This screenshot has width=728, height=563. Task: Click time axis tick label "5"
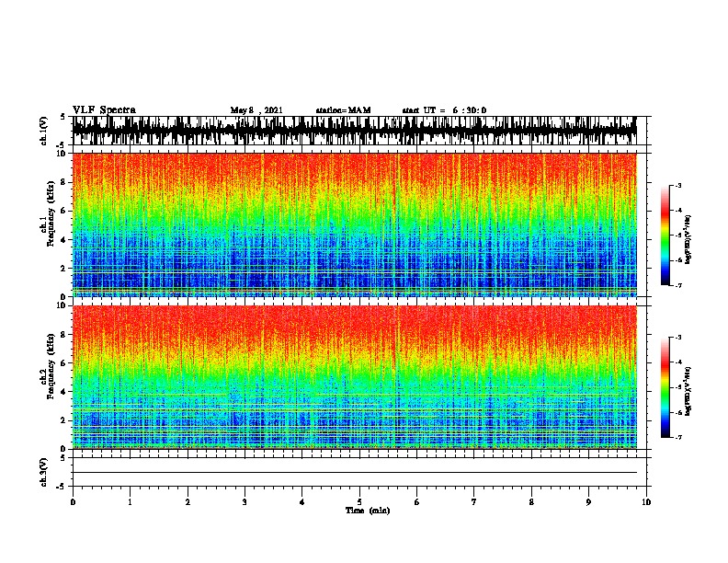click(x=359, y=502)
